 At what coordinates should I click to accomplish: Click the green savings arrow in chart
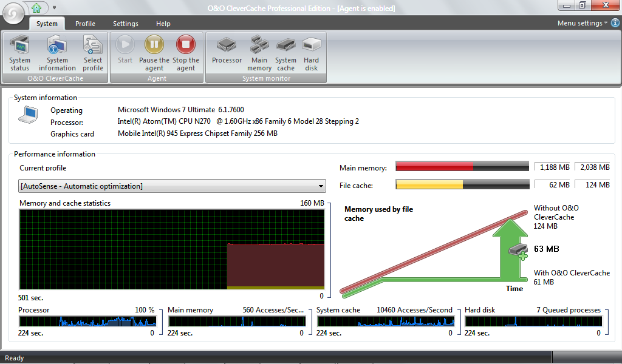tap(511, 249)
